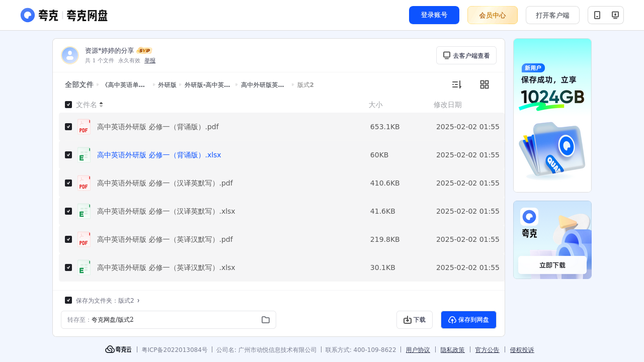Viewport: 644px width, 362px height.
Task: Uncheck 必修一（英译汉默写）.pdf checkbox
Action: [x=68, y=239]
